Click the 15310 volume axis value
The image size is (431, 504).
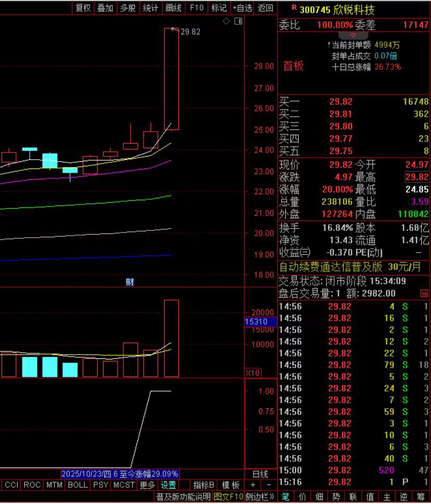coord(260,321)
